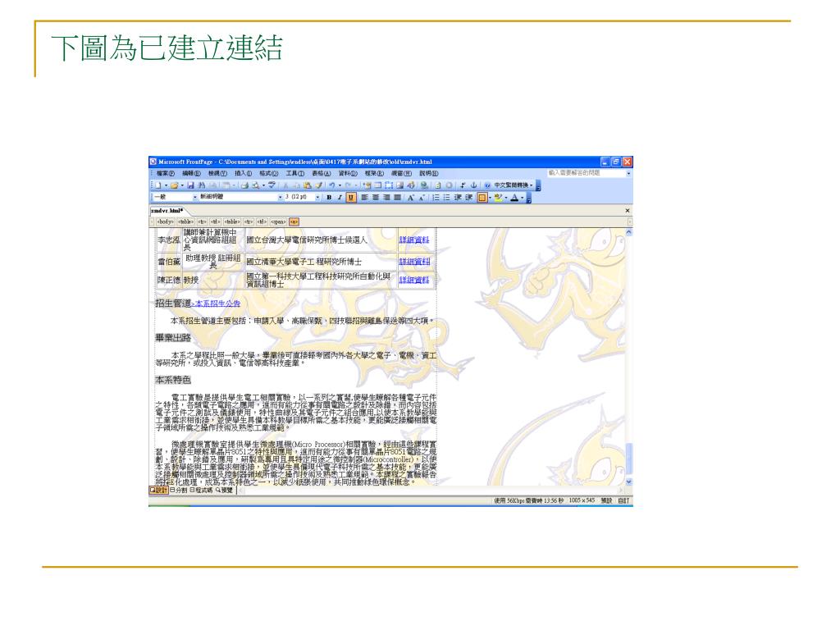840x630 pixels.
Task: Click the Font Color A icon
Action: point(514,197)
